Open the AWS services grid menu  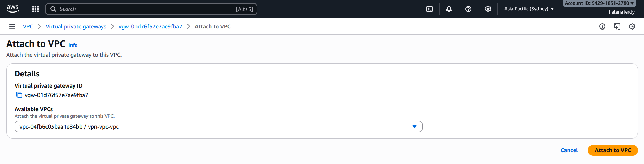tap(35, 9)
